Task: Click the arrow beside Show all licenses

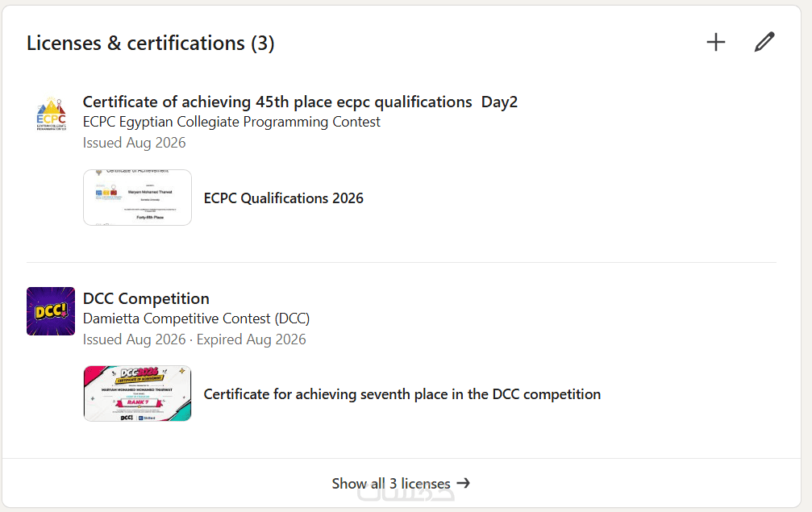Action: pyautogui.click(x=464, y=483)
